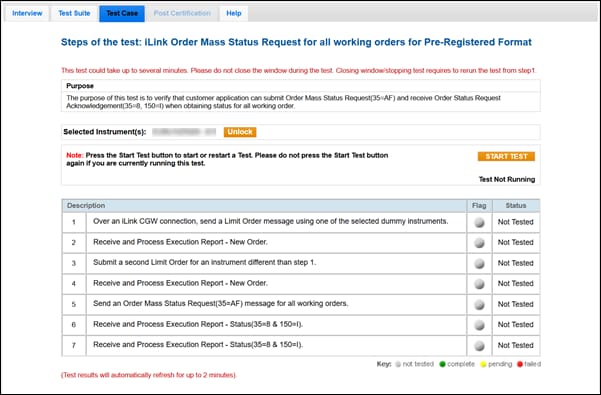
Task: Click the grey 'not tested' key icon
Action: (x=398, y=364)
